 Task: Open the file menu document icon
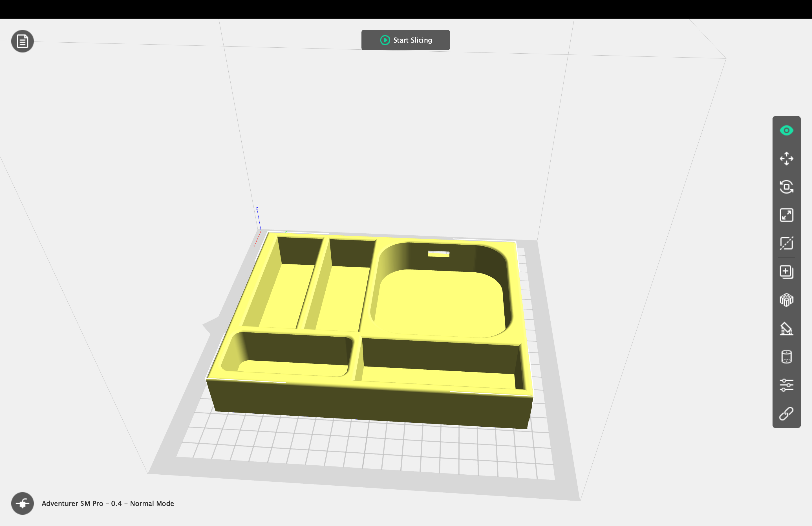23,41
